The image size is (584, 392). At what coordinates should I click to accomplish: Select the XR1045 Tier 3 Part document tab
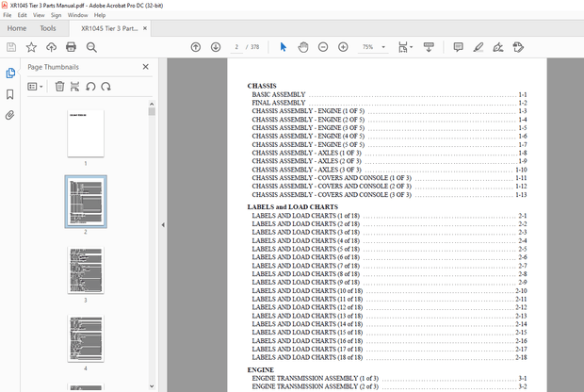[109, 28]
